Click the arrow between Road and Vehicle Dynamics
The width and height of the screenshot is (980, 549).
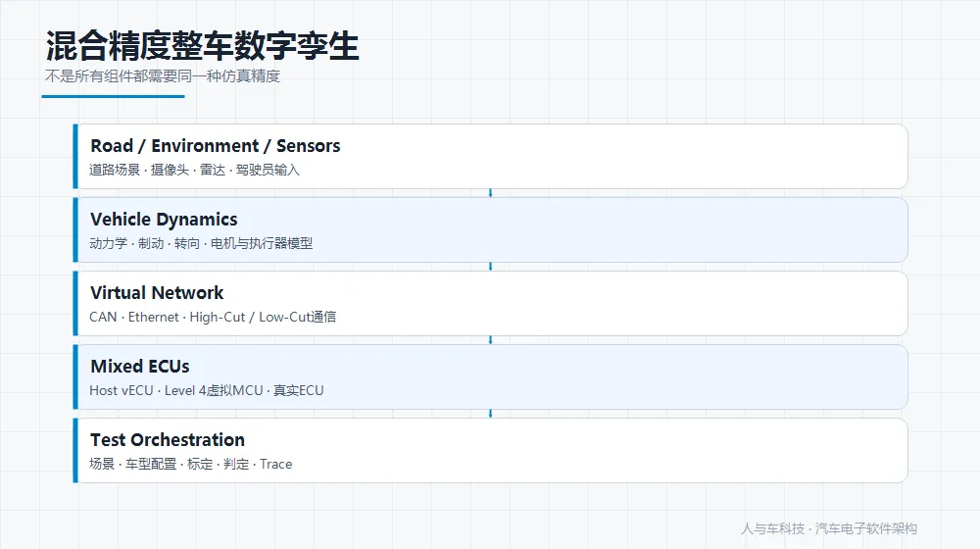[491, 193]
